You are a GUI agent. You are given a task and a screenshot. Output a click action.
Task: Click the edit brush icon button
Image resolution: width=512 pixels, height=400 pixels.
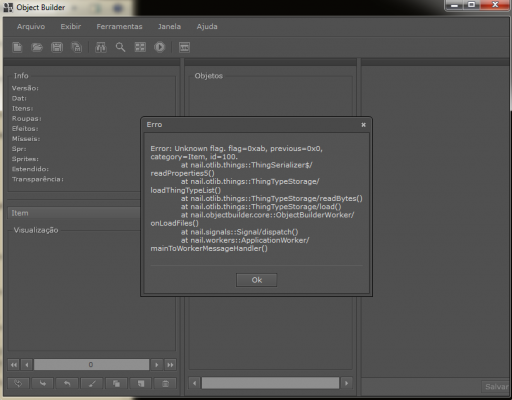pos(92,383)
